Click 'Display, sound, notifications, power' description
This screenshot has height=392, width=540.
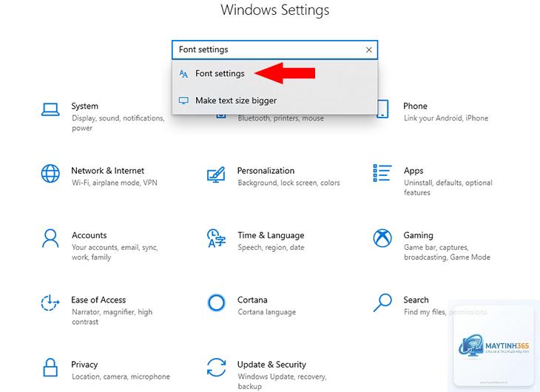[118, 123]
